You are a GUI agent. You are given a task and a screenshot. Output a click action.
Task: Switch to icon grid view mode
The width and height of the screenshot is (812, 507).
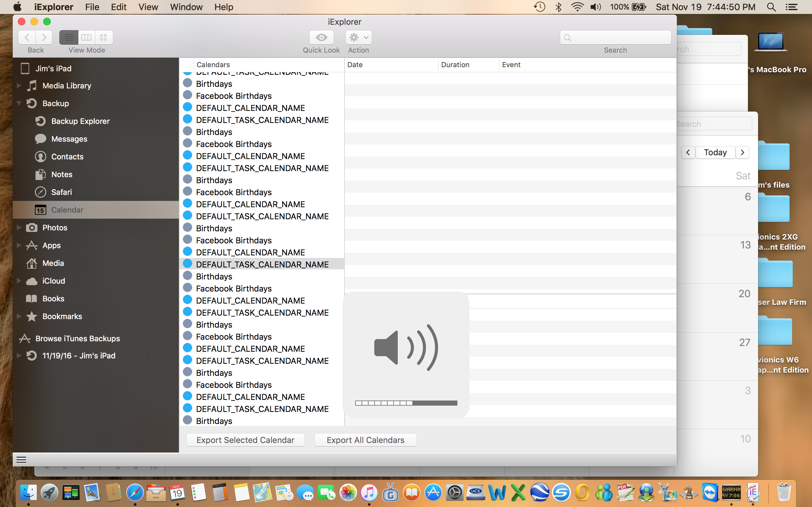click(104, 37)
